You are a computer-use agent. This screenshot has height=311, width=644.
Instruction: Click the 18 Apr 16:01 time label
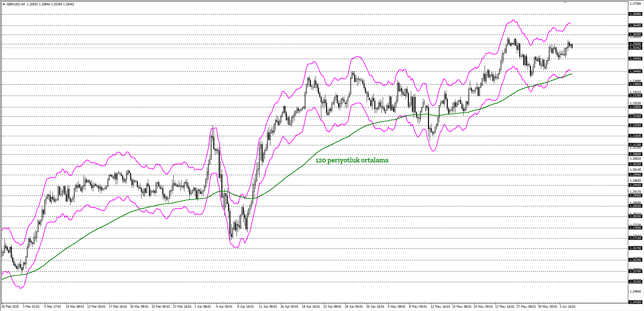pyautogui.click(x=311, y=307)
